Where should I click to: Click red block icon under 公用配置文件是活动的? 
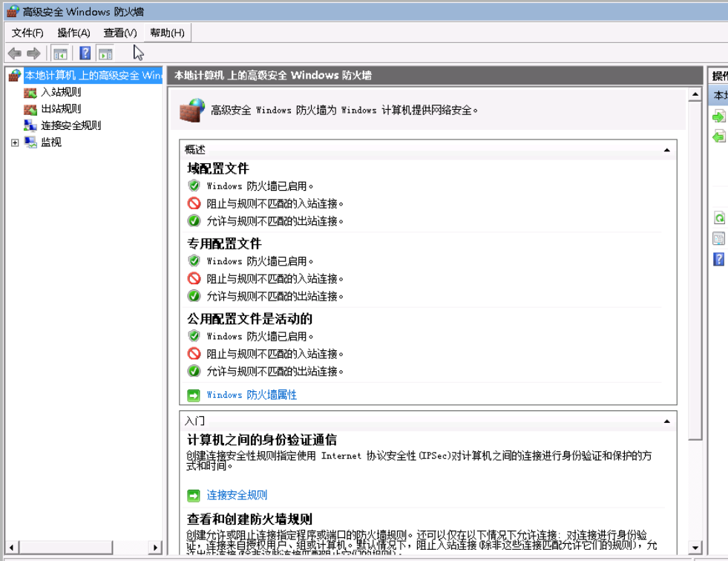click(194, 354)
